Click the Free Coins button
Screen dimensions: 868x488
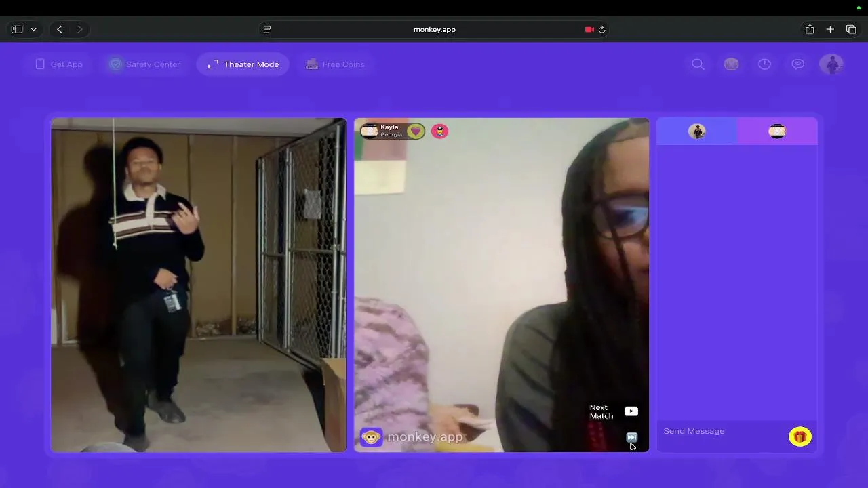(335, 64)
